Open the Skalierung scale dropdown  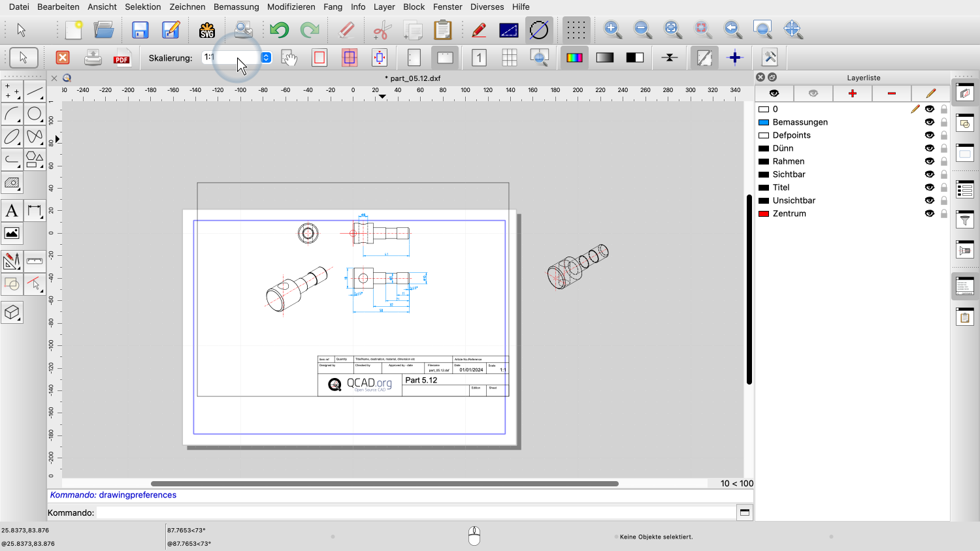coord(266,57)
